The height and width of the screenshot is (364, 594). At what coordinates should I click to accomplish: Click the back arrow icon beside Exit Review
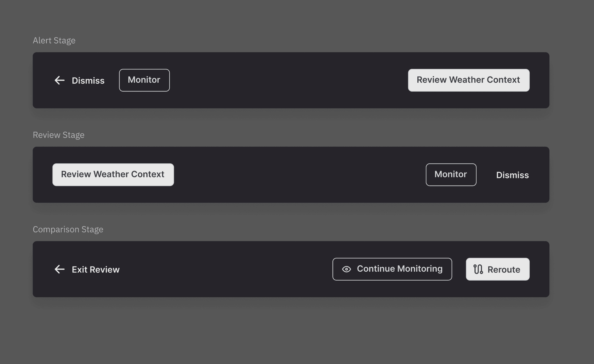coord(60,269)
